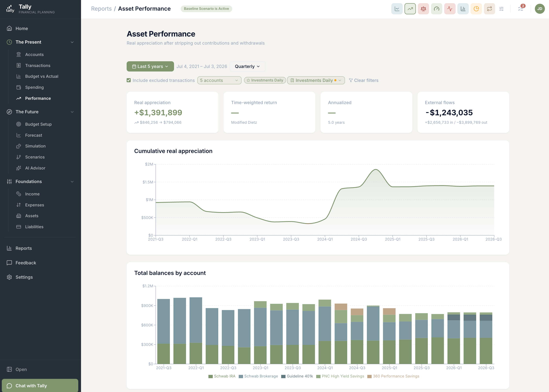Open the 5 accounts selector dropdown
This screenshot has width=549, height=392.
[x=219, y=80]
